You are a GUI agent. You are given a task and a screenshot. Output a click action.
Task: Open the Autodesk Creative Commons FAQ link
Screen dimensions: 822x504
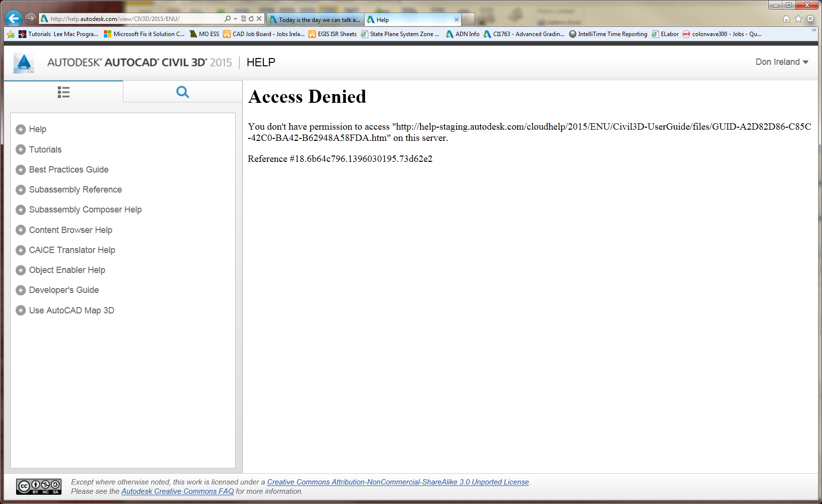(x=178, y=491)
